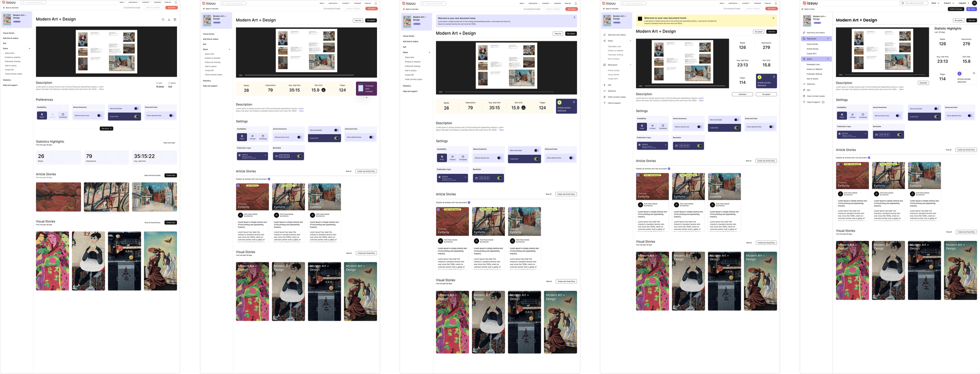Screen dimensions: 980x374
Task: Select Statistics in the second mockup's sidebar
Action: click(x=207, y=80)
